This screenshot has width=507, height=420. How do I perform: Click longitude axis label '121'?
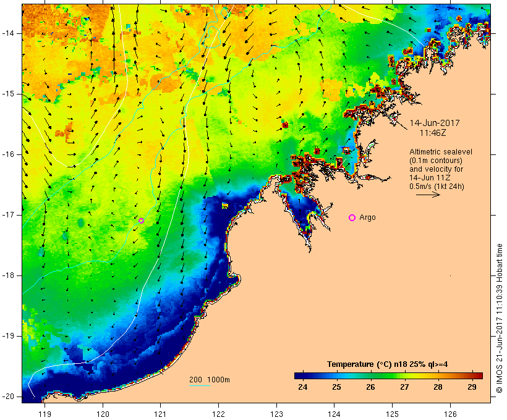point(160,414)
